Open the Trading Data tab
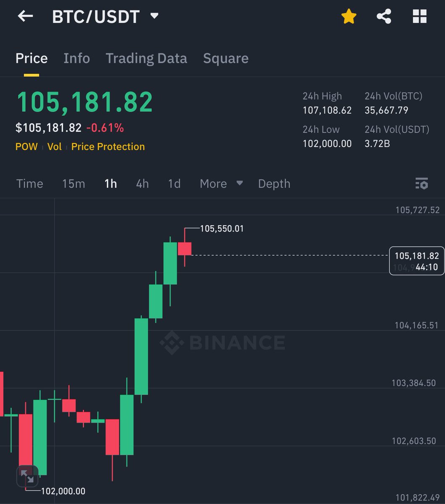Viewport: 445px width, 504px height. click(x=146, y=58)
